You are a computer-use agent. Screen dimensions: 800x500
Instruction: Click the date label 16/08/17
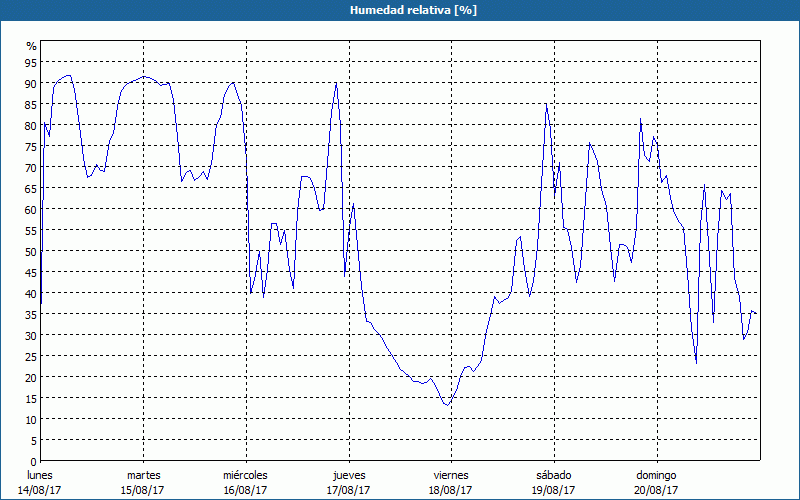[245, 490]
